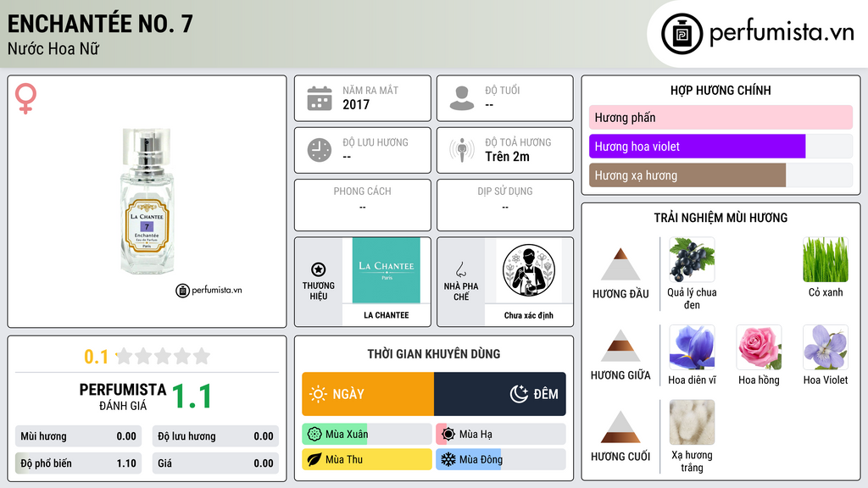
Task: Click the Độ phổ biến 1.10 row
Action: [78, 463]
